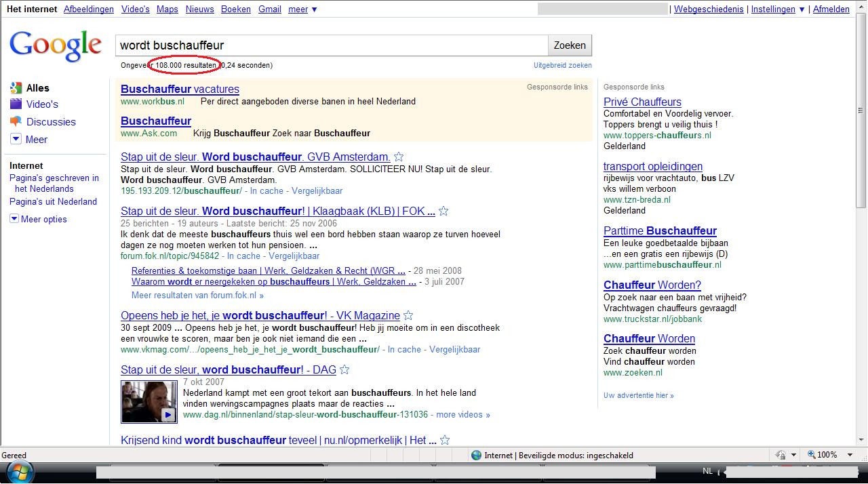Click more videos link
This screenshot has width=868, height=484.
point(463,414)
